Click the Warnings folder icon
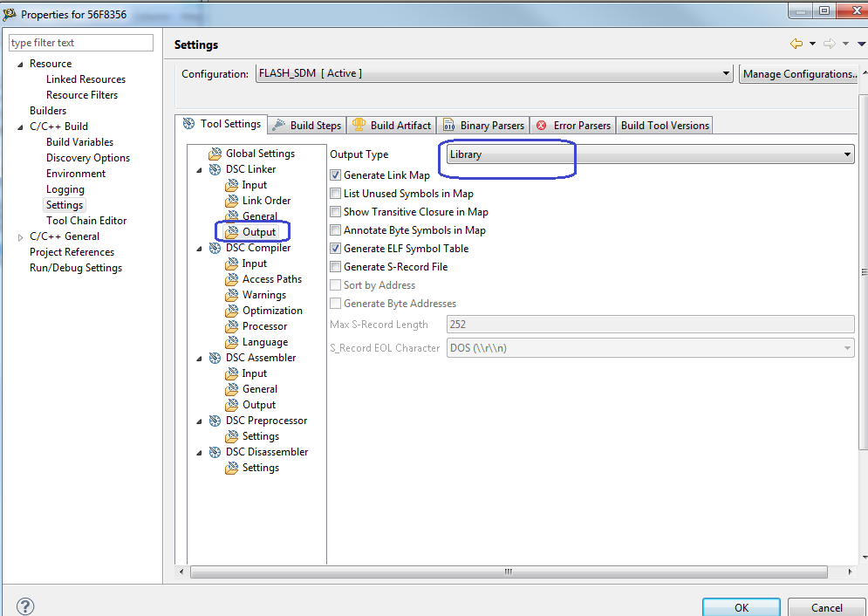Image resolution: width=868 pixels, height=616 pixels. [231, 295]
